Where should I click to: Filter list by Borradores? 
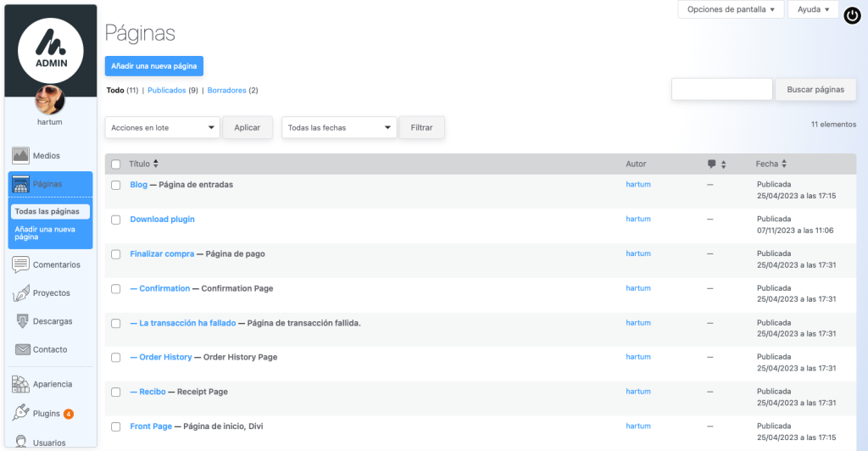pyautogui.click(x=226, y=90)
